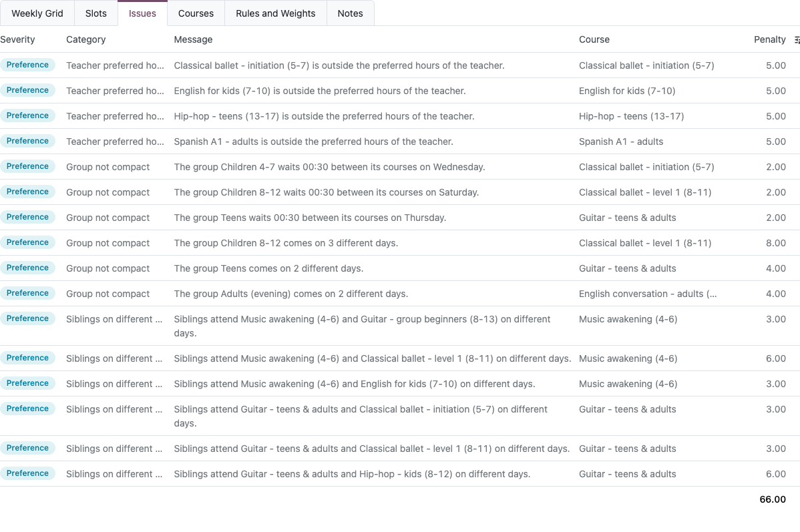Select the Issues tab
The height and width of the screenshot is (532, 800).
point(142,13)
